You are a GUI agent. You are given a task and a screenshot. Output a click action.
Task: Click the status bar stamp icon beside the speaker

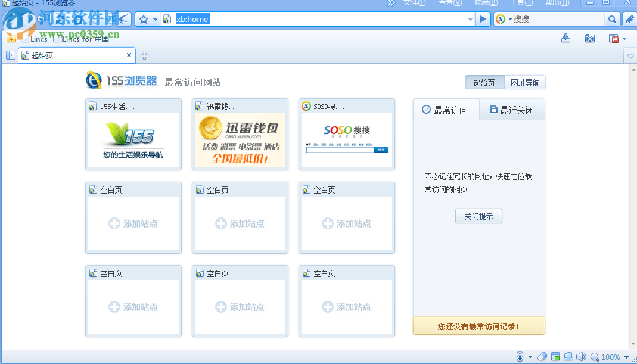pos(568,357)
